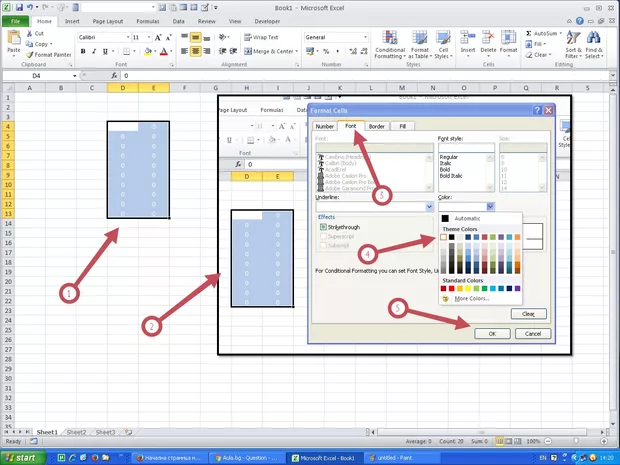Toggle align text left
This screenshot has width=620, height=465.
(184, 51)
